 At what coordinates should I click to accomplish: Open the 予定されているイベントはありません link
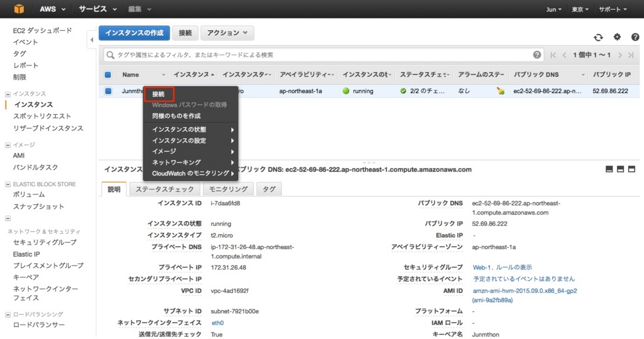click(524, 279)
